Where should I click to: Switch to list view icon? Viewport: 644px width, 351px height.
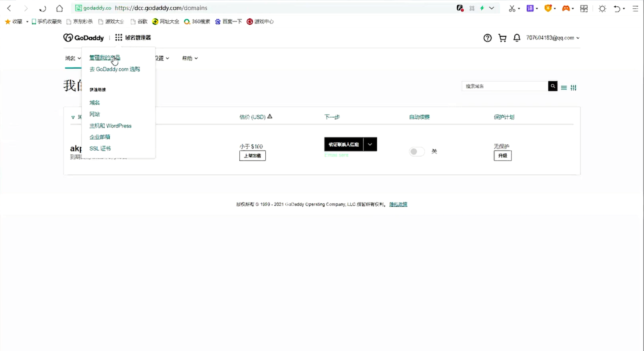564,88
